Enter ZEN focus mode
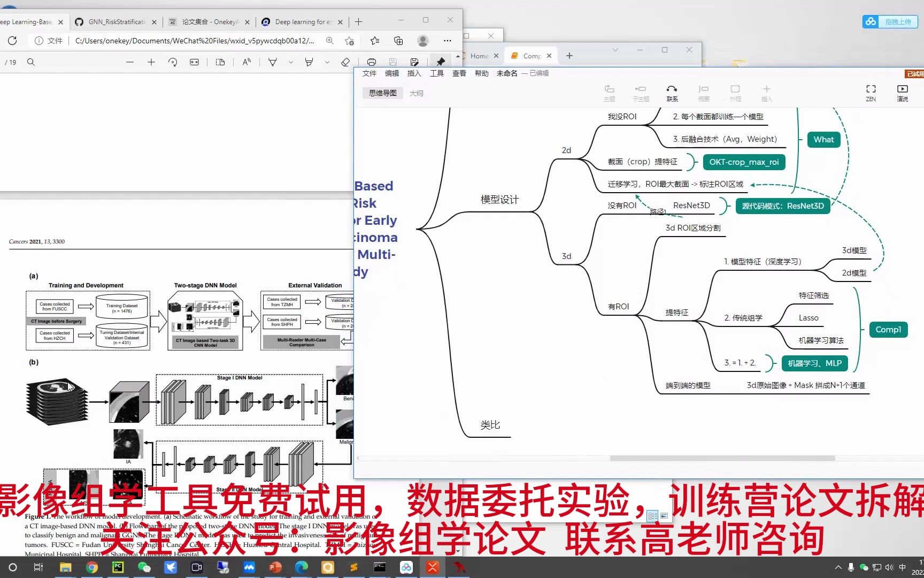 [871, 92]
